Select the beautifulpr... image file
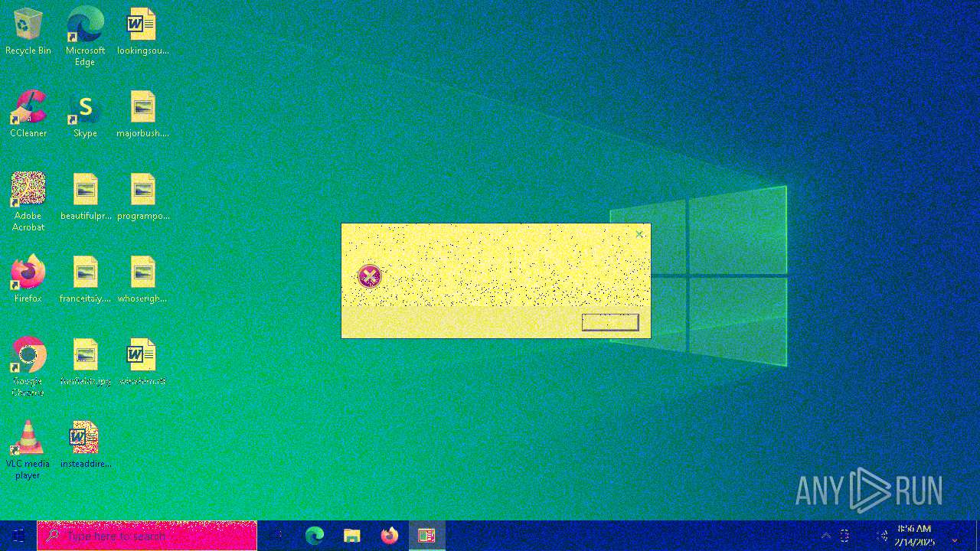 (86, 197)
